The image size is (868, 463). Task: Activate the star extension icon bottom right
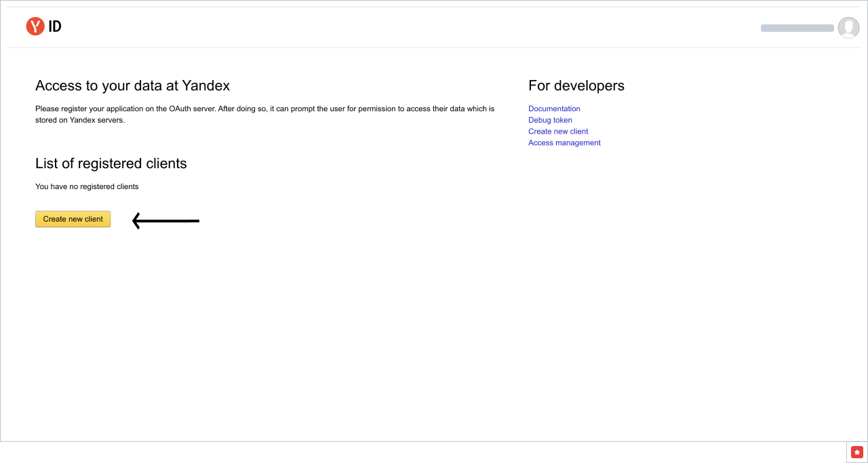pyautogui.click(x=856, y=451)
